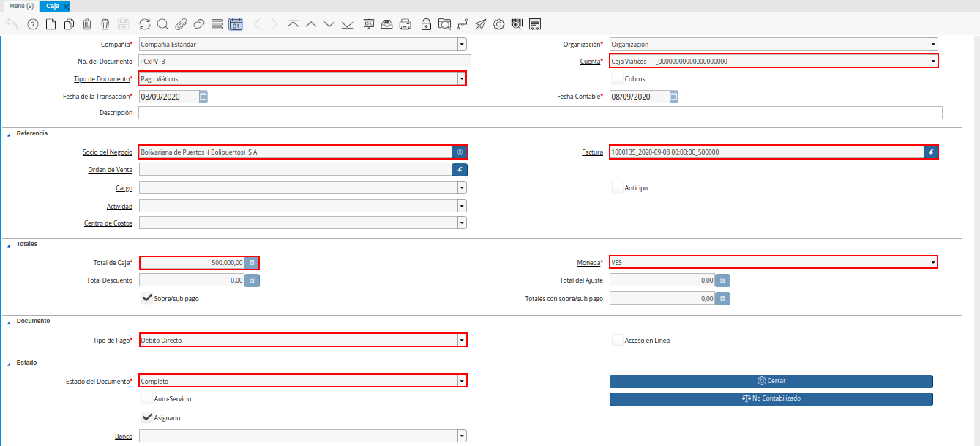Toggle the Anticipo checkbox
The image size is (980, 446).
[618, 187]
